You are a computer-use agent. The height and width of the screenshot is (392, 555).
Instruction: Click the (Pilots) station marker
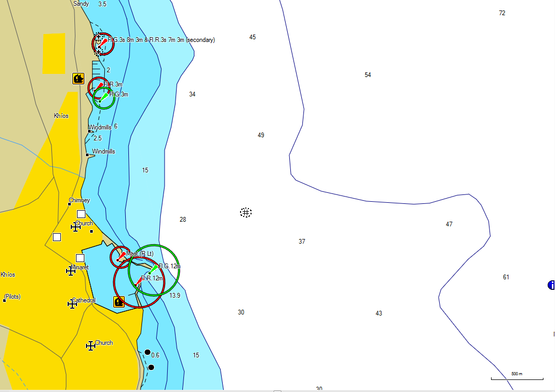click(x=4, y=300)
